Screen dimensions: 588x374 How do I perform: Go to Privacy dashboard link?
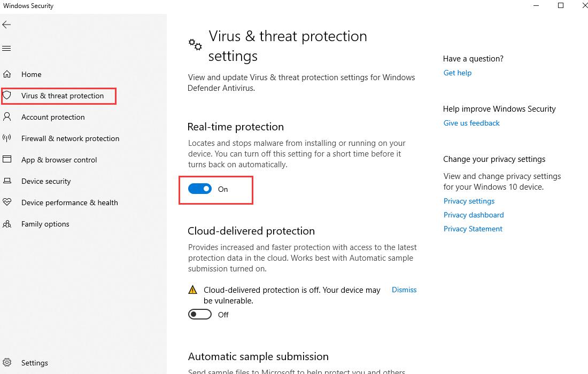(473, 215)
